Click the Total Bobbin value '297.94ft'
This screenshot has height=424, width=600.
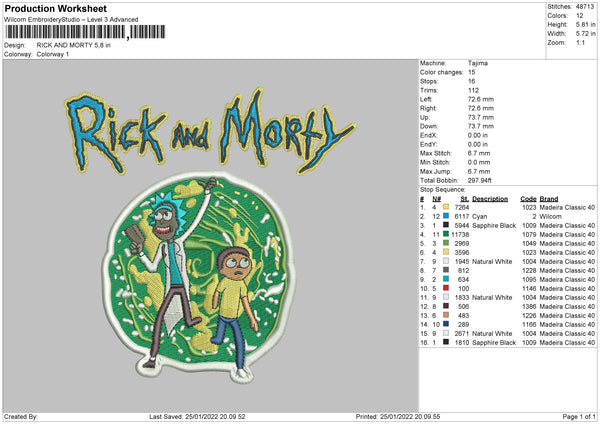pyautogui.click(x=479, y=180)
